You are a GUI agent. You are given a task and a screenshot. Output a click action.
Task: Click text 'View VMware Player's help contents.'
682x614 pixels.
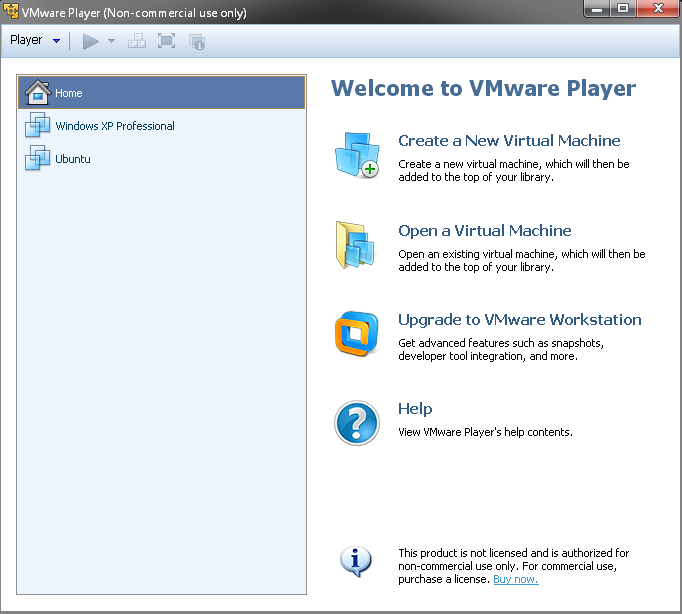point(485,432)
